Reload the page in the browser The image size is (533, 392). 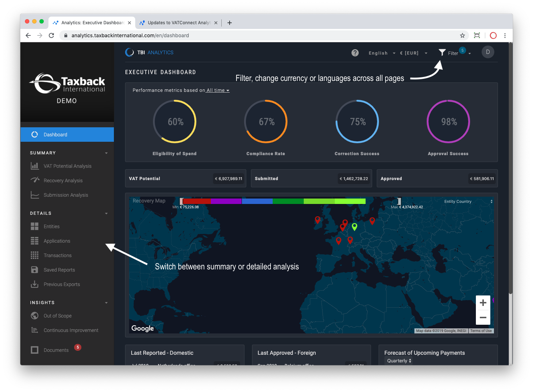(51, 35)
